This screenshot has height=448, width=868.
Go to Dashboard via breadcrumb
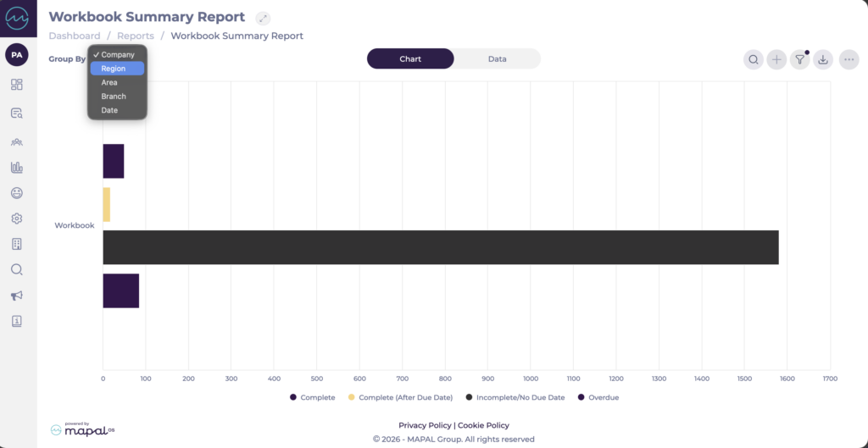point(75,36)
